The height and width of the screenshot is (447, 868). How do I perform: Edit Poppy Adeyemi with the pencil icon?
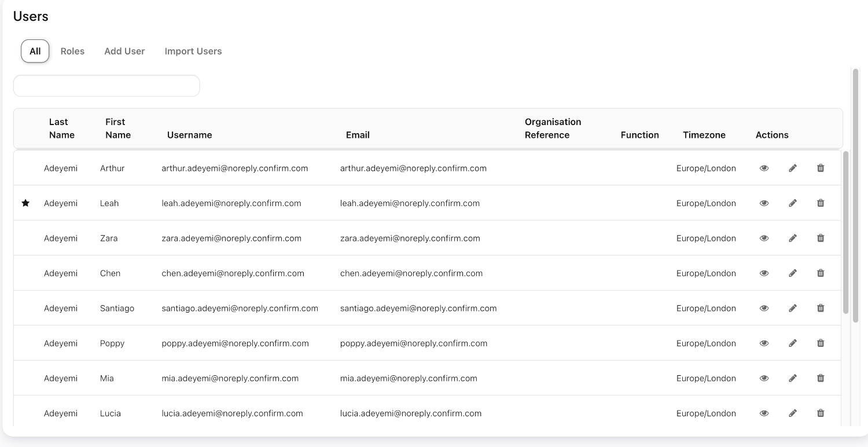point(793,343)
